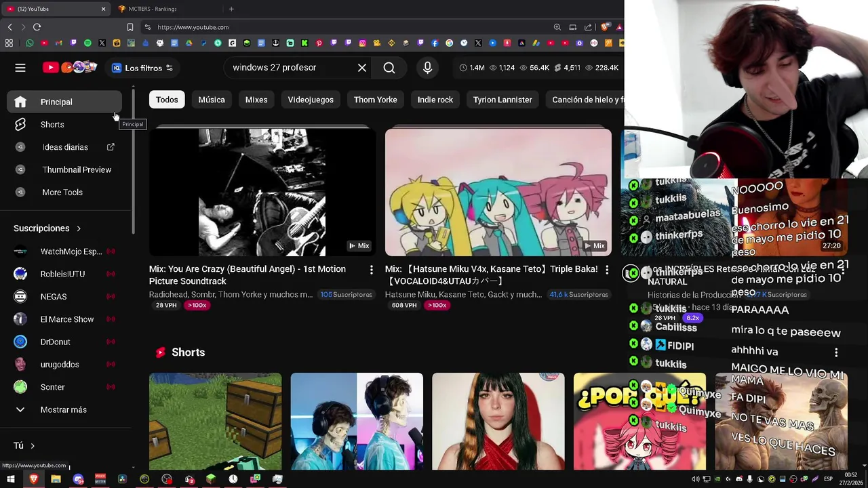Screen dimensions: 868x488
Task: Click the youtube.com address bar
Action: click(346, 27)
